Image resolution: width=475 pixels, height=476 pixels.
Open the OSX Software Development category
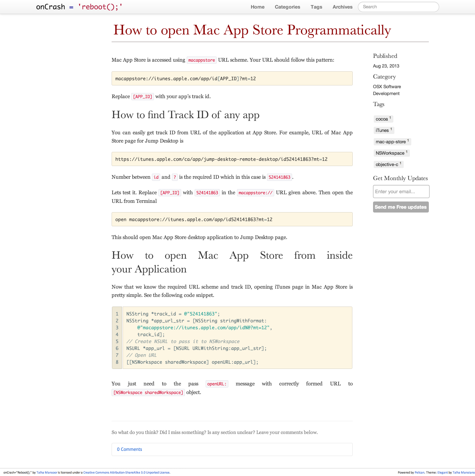tap(387, 90)
